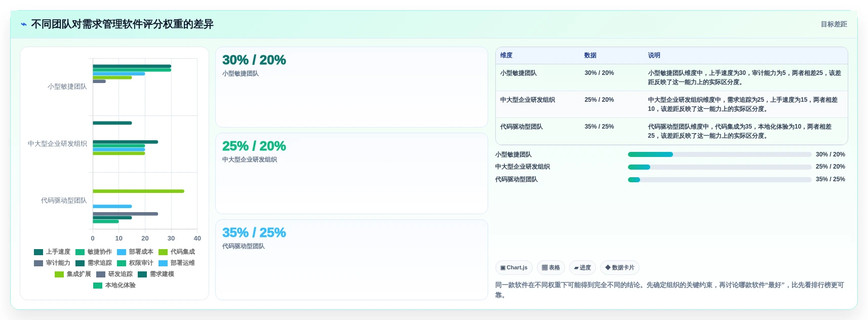Click the lightning icon beside the page title
Image resolution: width=868 pixels, height=320 pixels.
click(23, 24)
